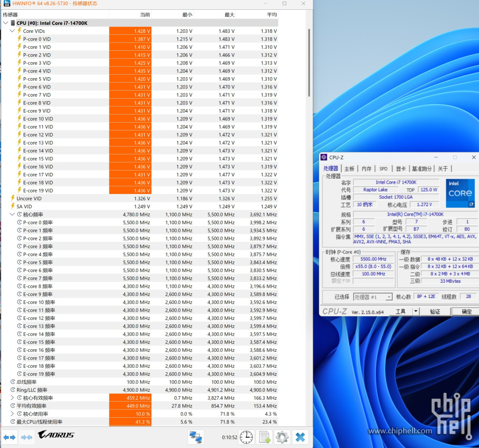Switch to the 主板 tab in CPU-Z
This screenshot has height=448, width=479.
349,169
